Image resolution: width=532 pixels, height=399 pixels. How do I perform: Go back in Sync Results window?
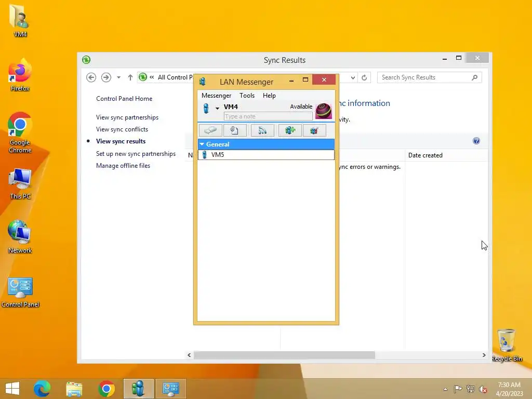click(x=91, y=77)
